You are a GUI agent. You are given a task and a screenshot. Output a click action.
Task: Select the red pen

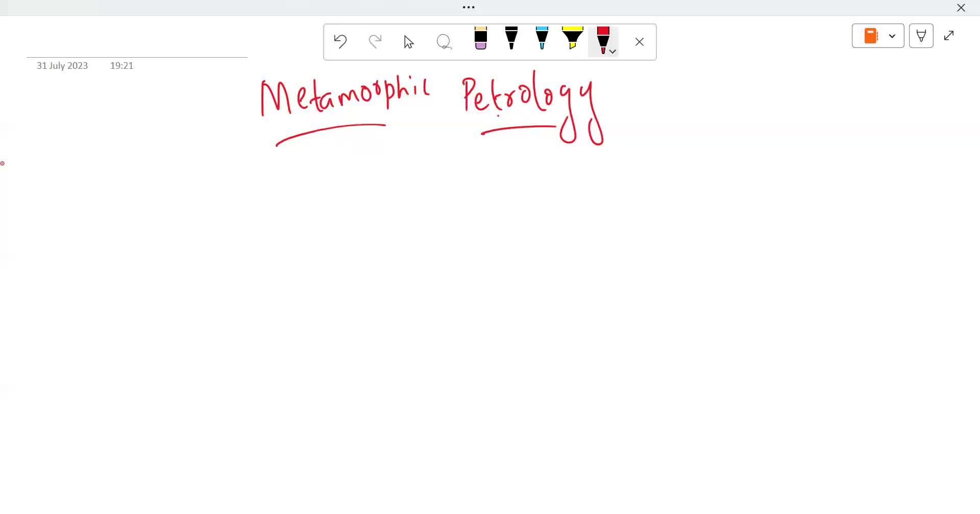point(602,39)
